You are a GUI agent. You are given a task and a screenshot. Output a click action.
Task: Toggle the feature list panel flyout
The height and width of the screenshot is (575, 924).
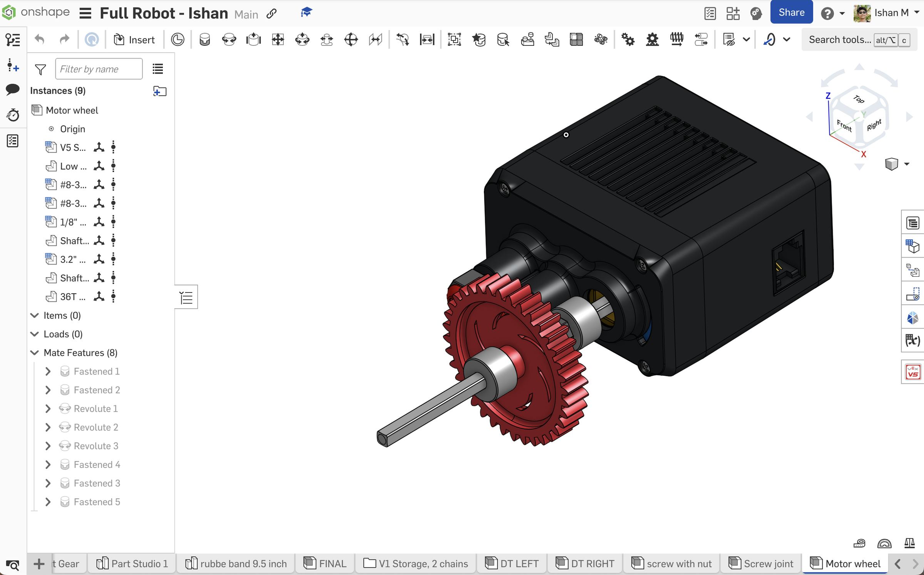(186, 297)
